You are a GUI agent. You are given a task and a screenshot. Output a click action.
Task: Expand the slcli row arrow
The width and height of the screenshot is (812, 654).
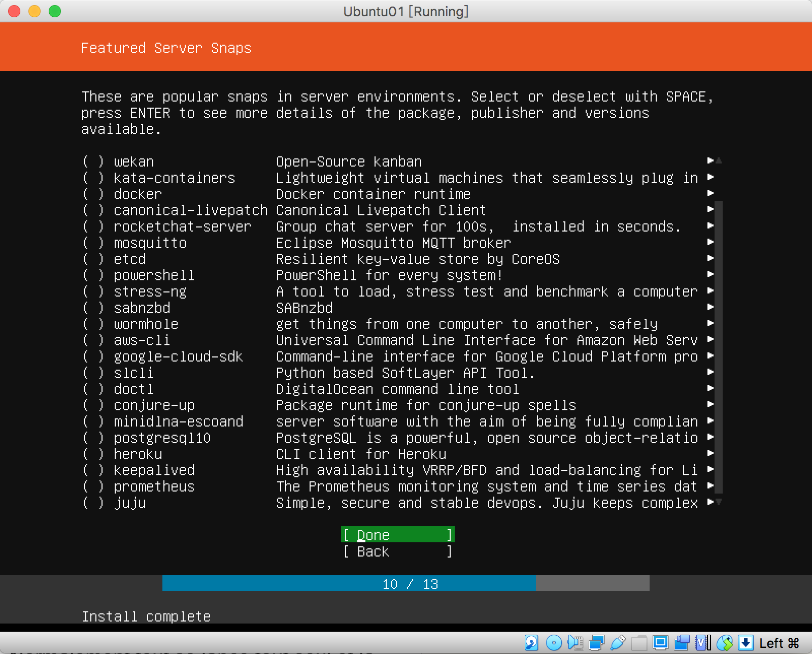click(710, 372)
